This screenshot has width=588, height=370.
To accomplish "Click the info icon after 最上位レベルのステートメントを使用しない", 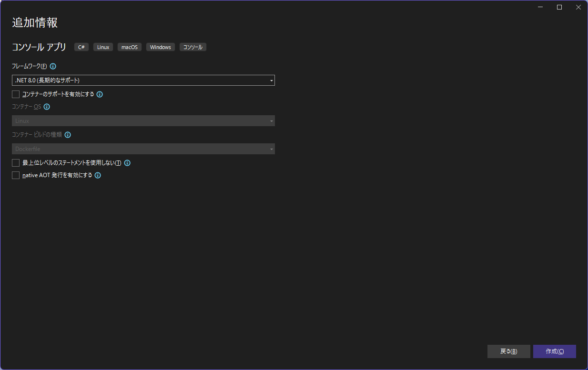I will coord(127,162).
